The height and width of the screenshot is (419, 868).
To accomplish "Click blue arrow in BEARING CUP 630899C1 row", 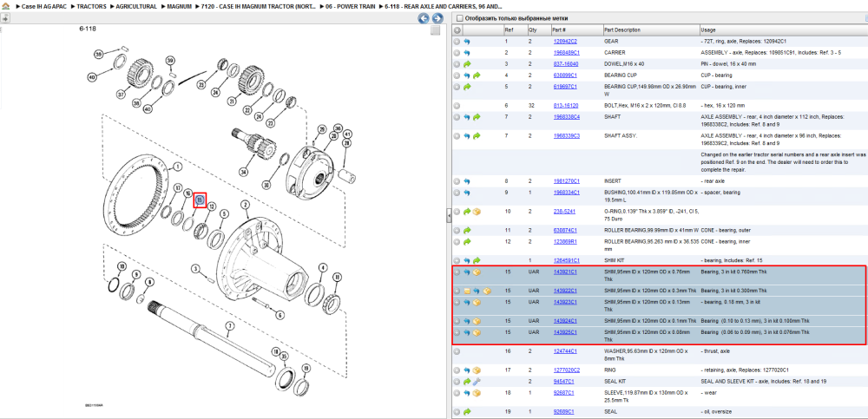I will (x=467, y=75).
